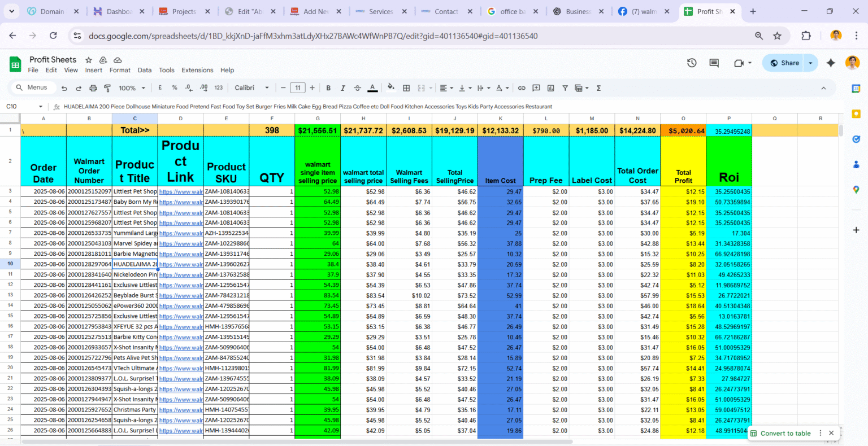
Task: Expand the Share options arrow
Action: click(810, 63)
